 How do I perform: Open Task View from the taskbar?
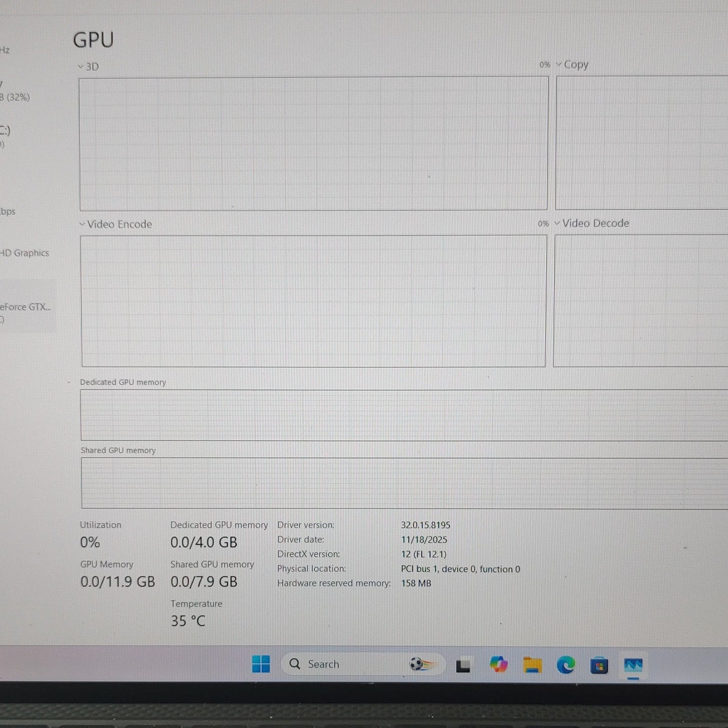click(x=463, y=666)
